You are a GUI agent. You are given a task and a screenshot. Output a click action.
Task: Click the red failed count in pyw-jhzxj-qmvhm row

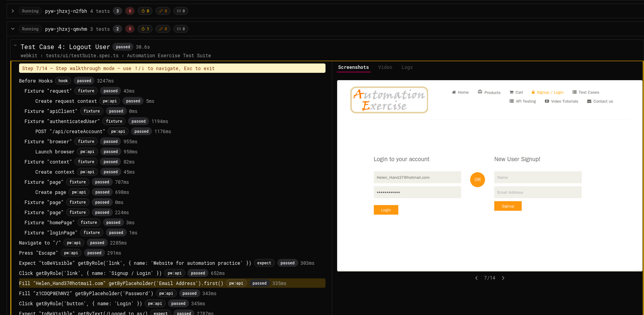[130, 29]
